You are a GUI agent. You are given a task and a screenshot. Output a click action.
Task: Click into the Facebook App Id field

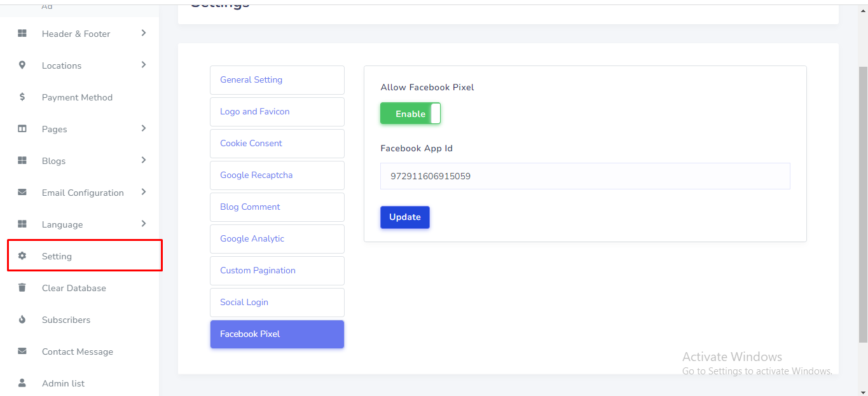585,176
